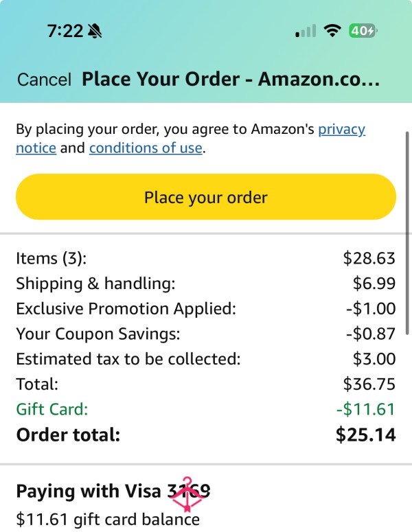Tap the battery charging indicator
Image resolution: width=412 pixels, height=532 pixels.
pyautogui.click(x=363, y=31)
